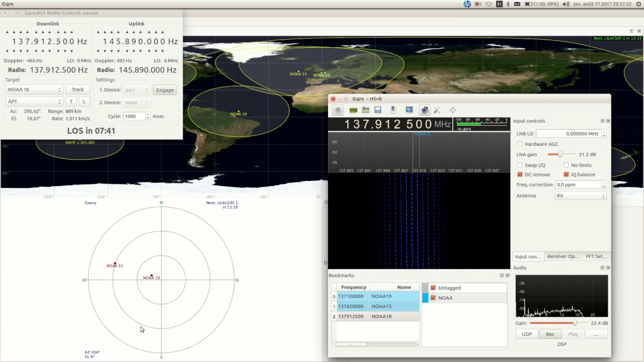This screenshot has width=644, height=362.
Task: Open the battery status indicator
Action: click(542, 4)
